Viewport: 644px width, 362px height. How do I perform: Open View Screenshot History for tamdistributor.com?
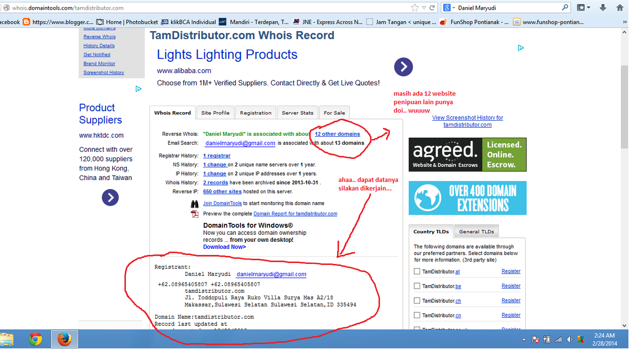(x=467, y=121)
